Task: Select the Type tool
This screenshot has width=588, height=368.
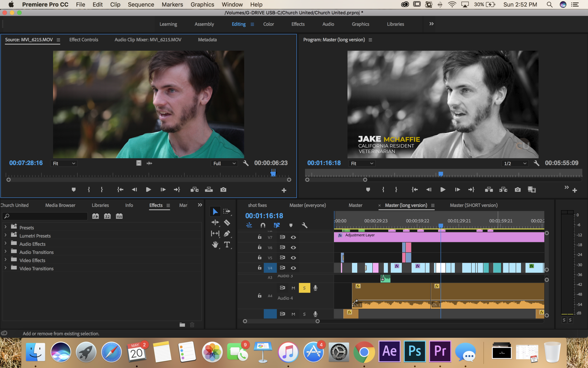Action: [227, 245]
